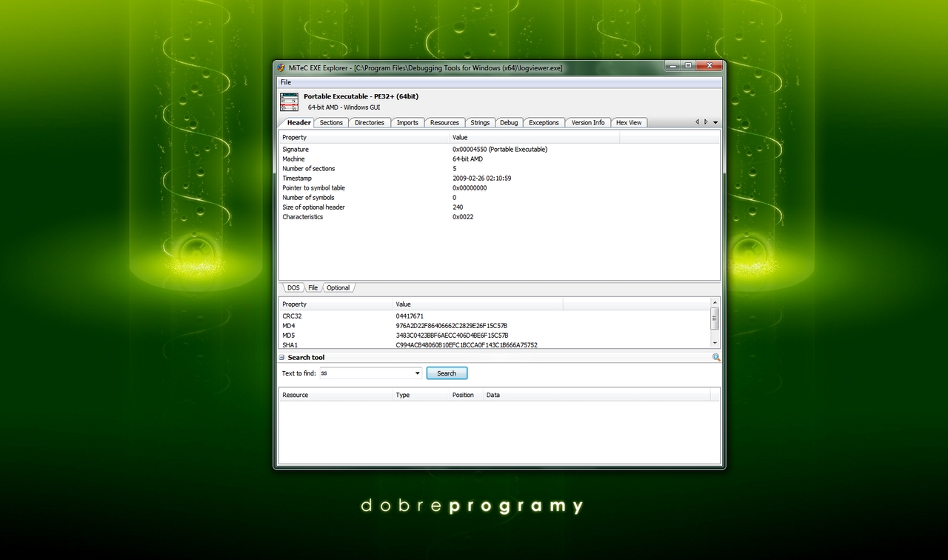Click the hash list scrollbar down arrow
This screenshot has height=560, width=948.
(715, 343)
